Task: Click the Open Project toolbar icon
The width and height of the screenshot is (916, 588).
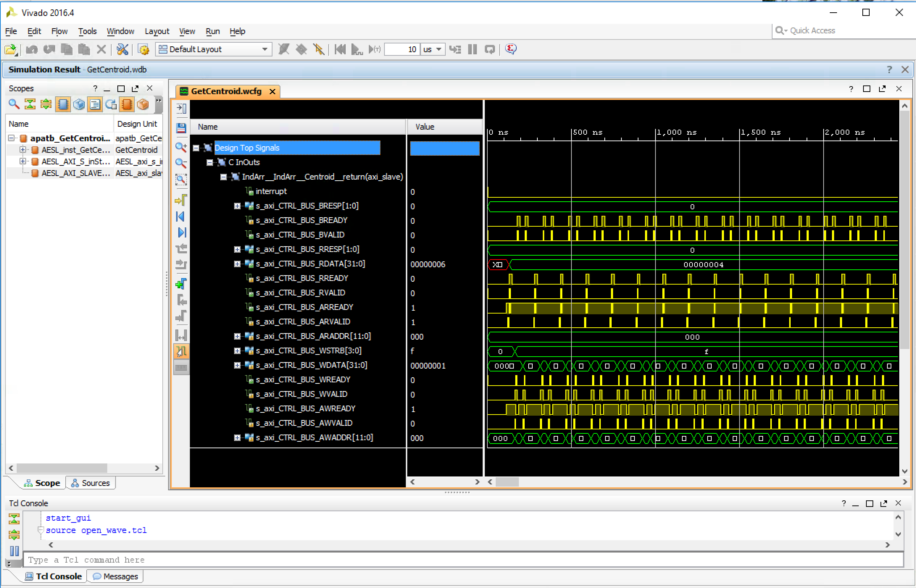Action: pos(11,49)
